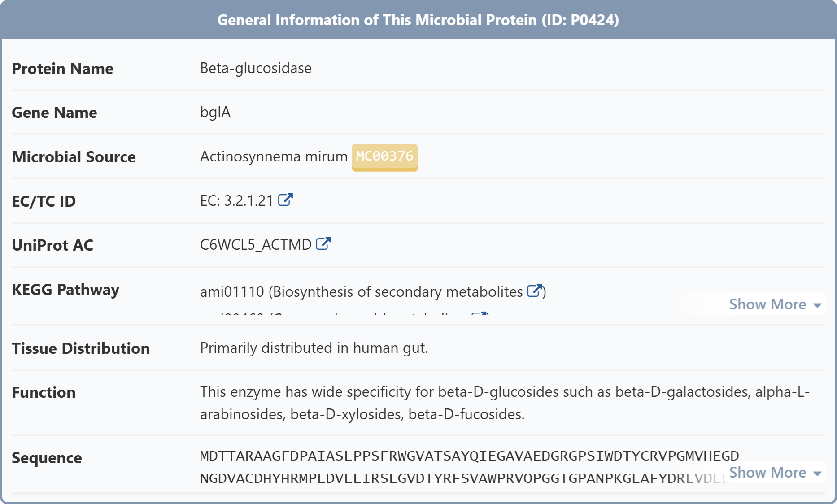837x504 pixels.
Task: Click the bglA gene name value
Action: [x=215, y=112]
